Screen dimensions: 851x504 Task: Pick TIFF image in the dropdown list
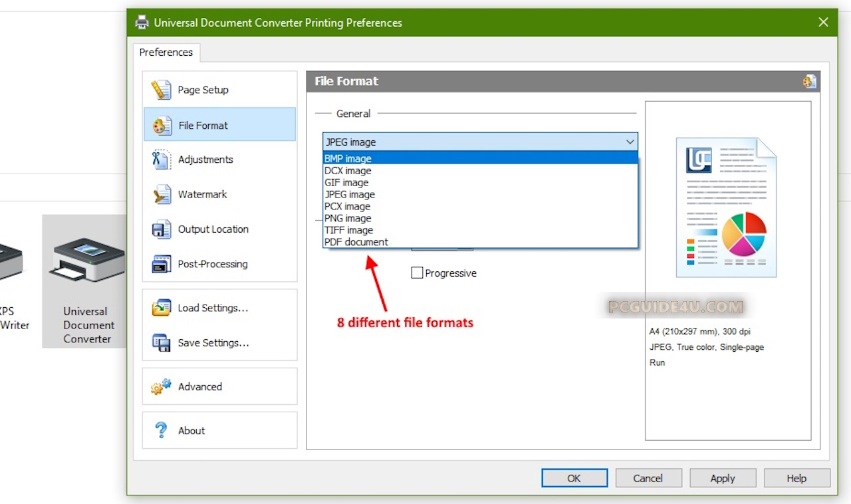(x=348, y=230)
